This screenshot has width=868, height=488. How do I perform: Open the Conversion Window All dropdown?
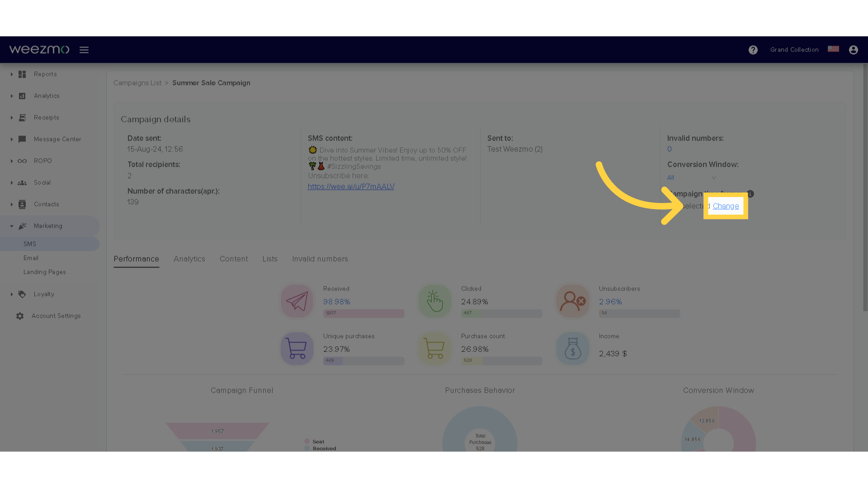pyautogui.click(x=692, y=178)
